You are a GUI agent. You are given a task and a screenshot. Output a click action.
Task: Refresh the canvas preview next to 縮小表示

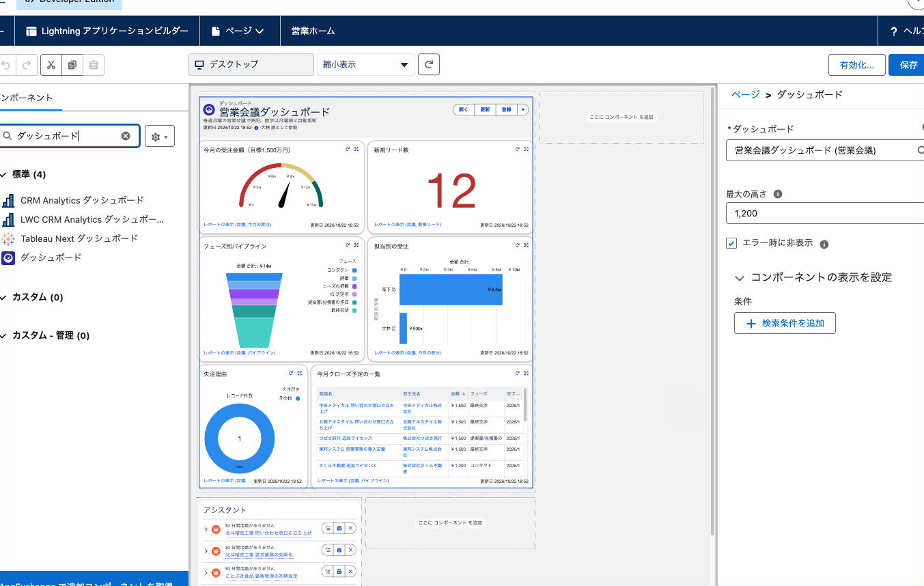pos(429,64)
